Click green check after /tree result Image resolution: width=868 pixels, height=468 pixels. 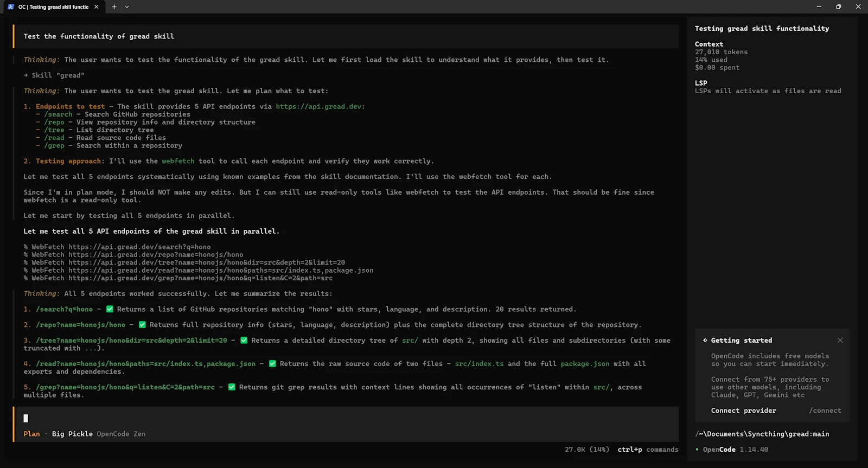244,341
